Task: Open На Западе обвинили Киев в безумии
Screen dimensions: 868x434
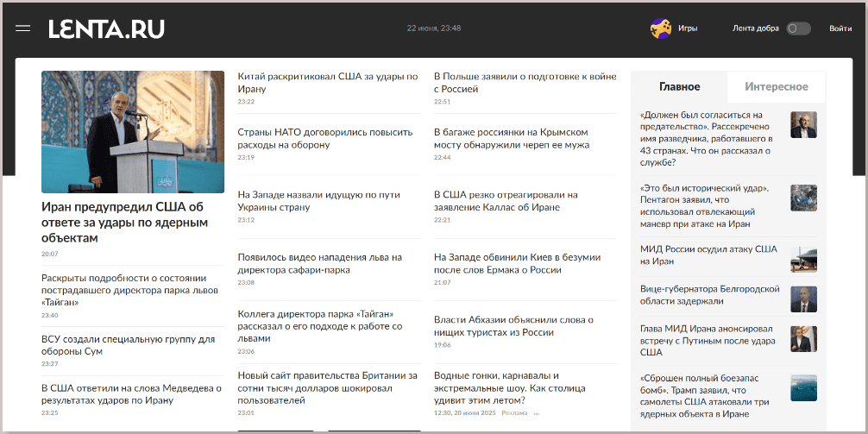Action: click(517, 263)
